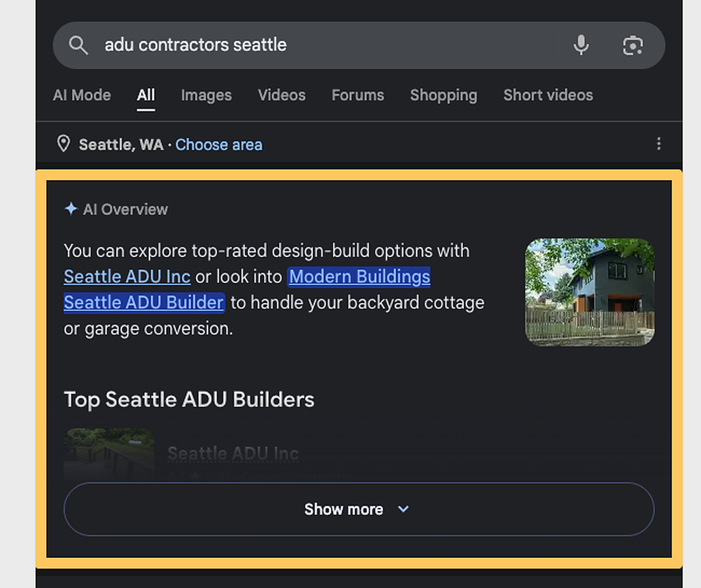Click the AI Overview label text

126,209
